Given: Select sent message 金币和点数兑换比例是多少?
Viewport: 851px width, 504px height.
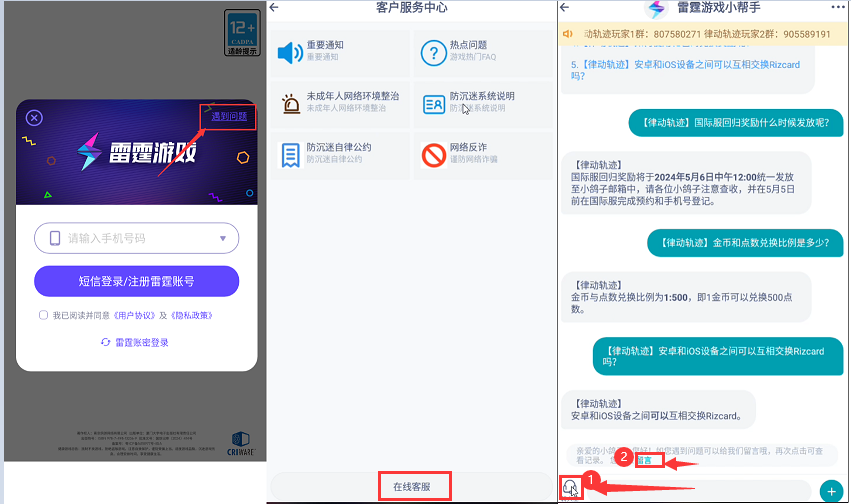Looking at the screenshot, I should [x=745, y=243].
